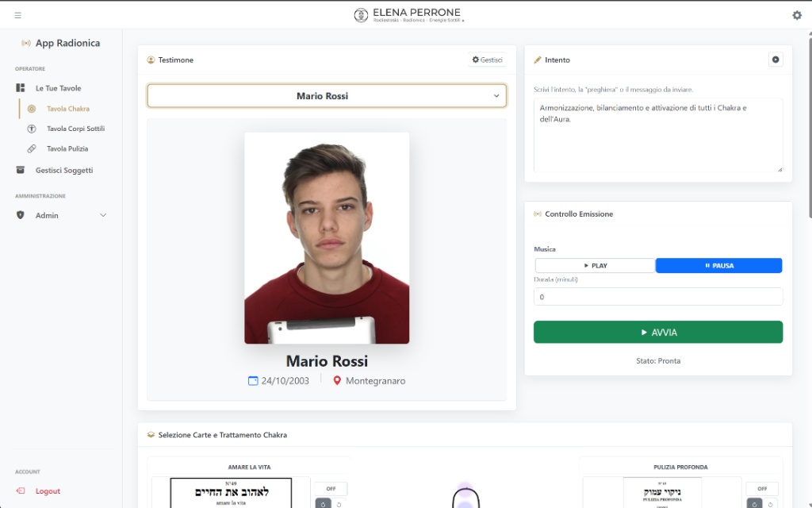Toggle the OFF switch for Amare la Vita
Screen dimensions: 812x508
[x=330, y=489]
